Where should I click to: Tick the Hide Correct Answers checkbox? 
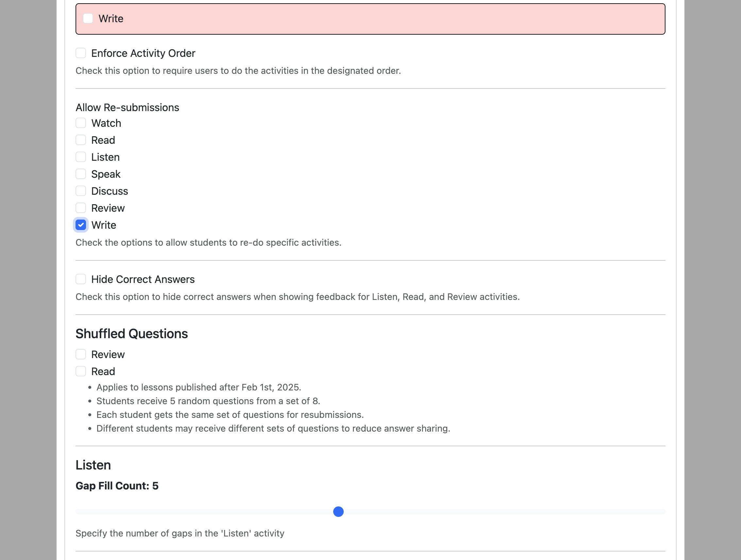[x=81, y=279]
